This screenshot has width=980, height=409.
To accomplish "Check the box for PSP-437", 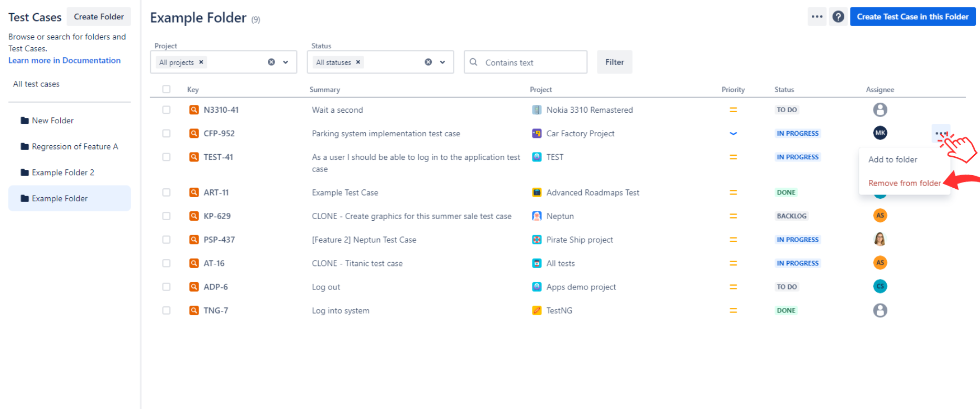I will coord(166,240).
